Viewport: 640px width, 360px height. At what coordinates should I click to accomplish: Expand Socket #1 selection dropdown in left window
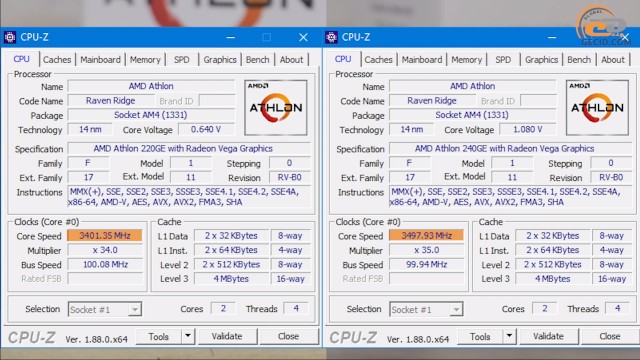(x=134, y=310)
